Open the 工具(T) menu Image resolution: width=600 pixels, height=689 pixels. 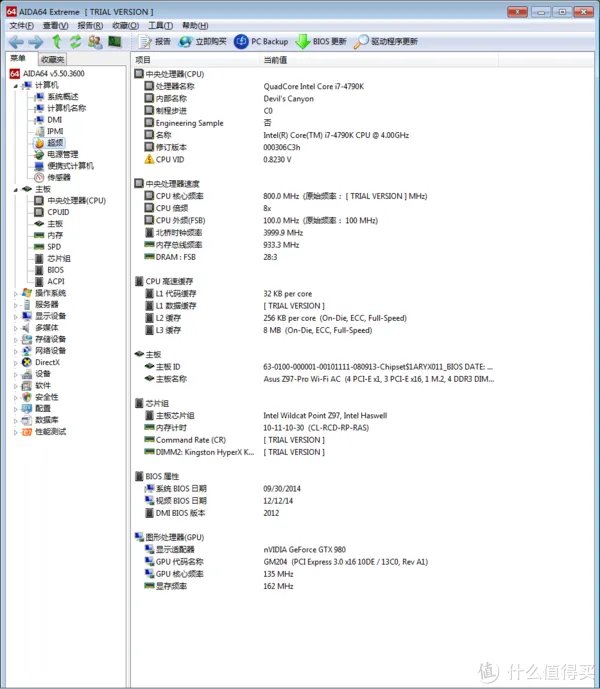tap(160, 25)
